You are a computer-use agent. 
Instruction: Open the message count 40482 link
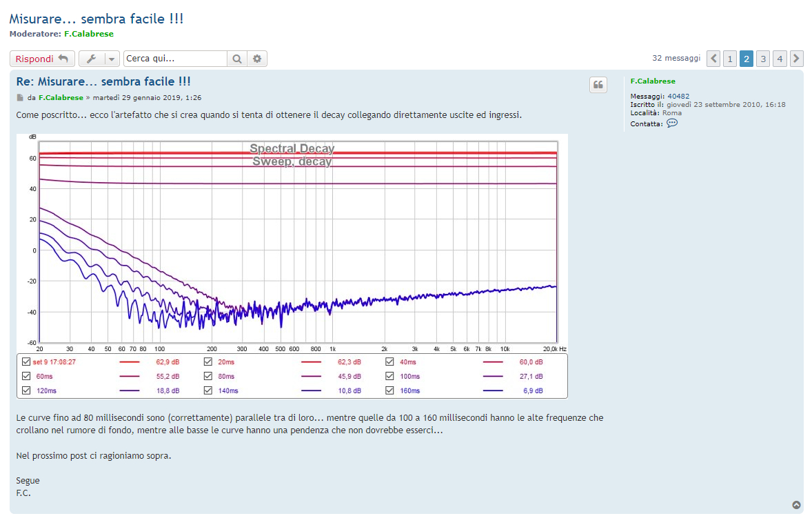[678, 96]
